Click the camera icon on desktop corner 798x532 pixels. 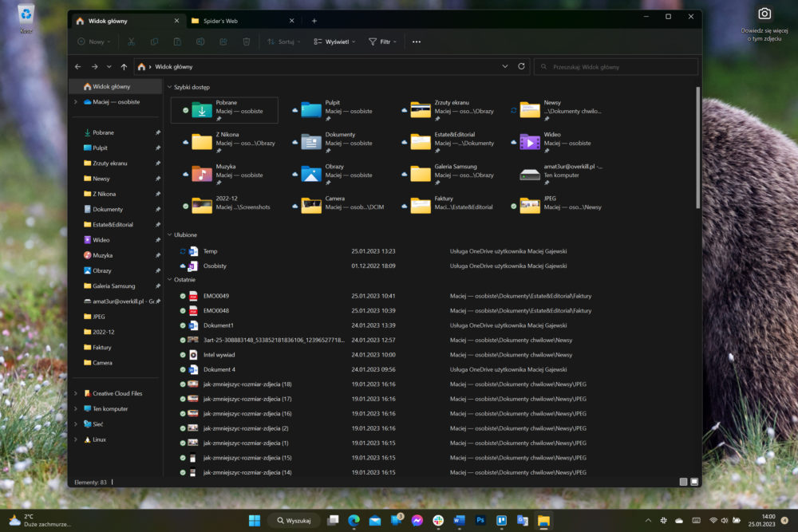[764, 14]
